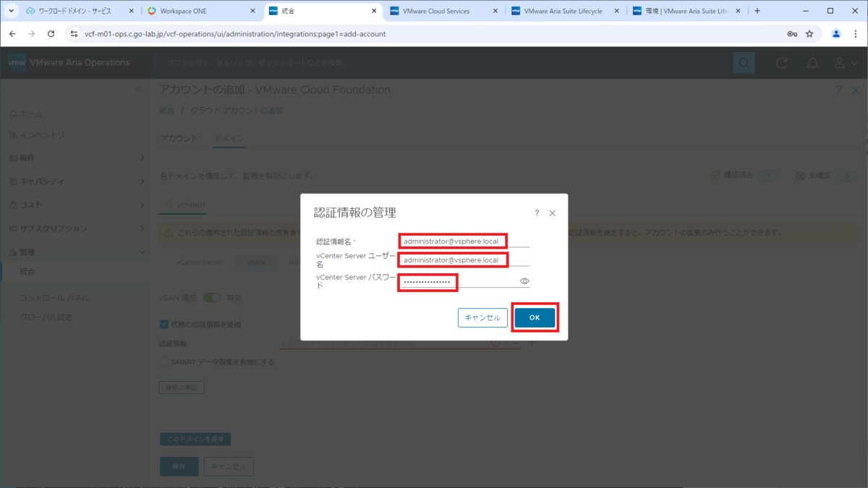
Task: Switch to the アカウント tab
Action: click(179, 139)
